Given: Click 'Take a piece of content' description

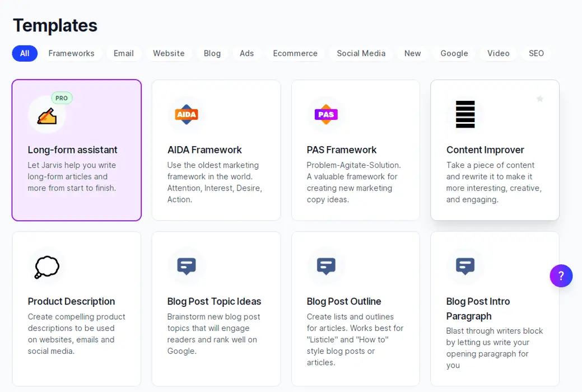Looking at the screenshot, I should 493,182.
